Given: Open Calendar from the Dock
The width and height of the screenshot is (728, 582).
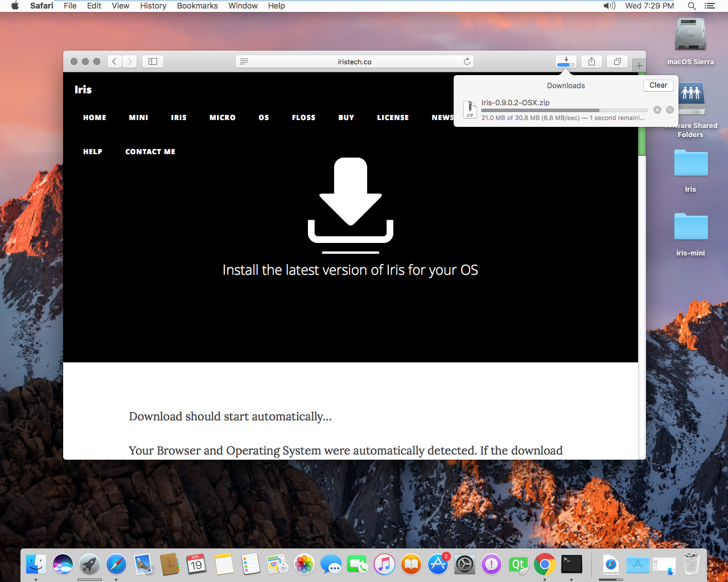Looking at the screenshot, I should coord(196,564).
